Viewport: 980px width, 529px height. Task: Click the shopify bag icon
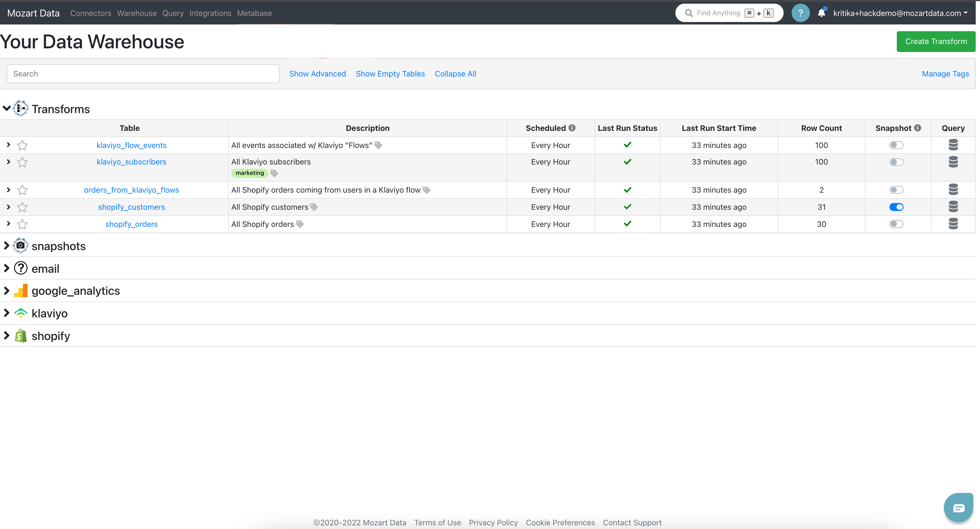pos(20,336)
